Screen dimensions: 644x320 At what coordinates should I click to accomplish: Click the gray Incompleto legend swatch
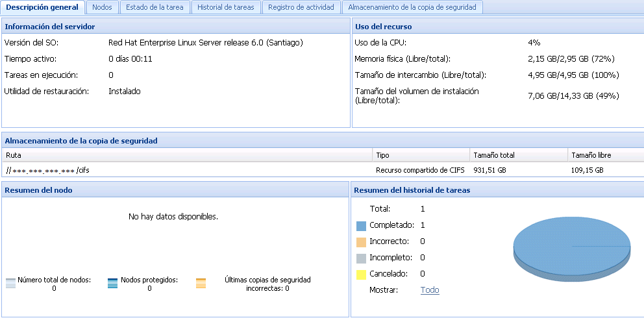tap(362, 258)
